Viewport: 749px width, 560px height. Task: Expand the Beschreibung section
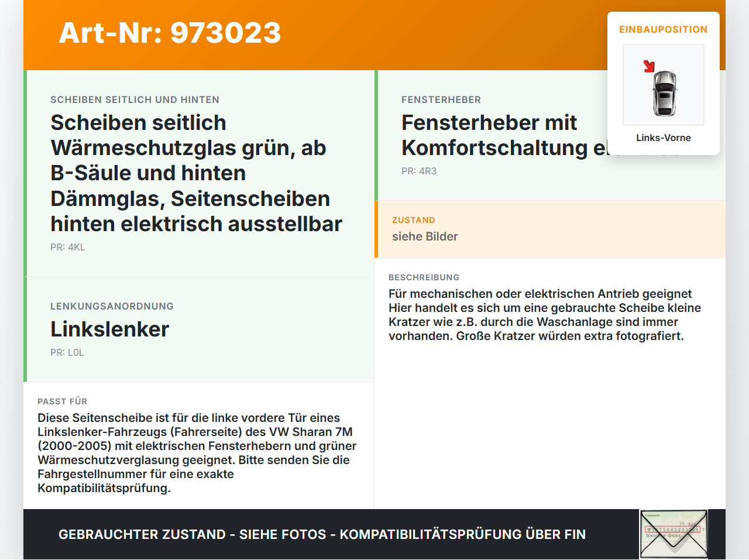pos(424,277)
